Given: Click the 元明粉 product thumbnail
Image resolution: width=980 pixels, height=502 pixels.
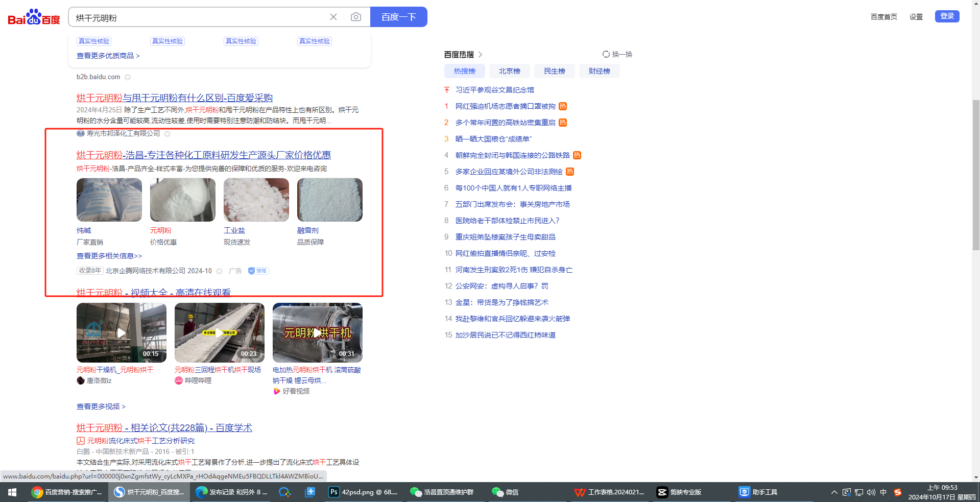Looking at the screenshot, I should (183, 200).
